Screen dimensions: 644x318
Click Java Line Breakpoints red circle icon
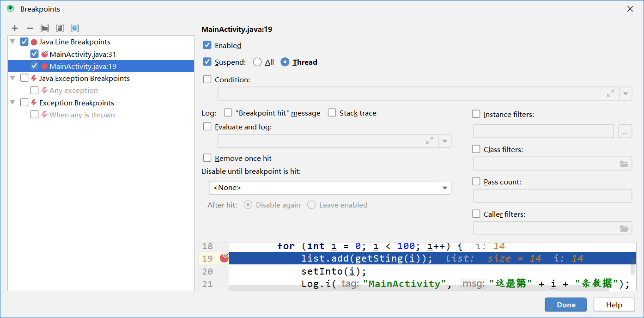pyautogui.click(x=34, y=42)
